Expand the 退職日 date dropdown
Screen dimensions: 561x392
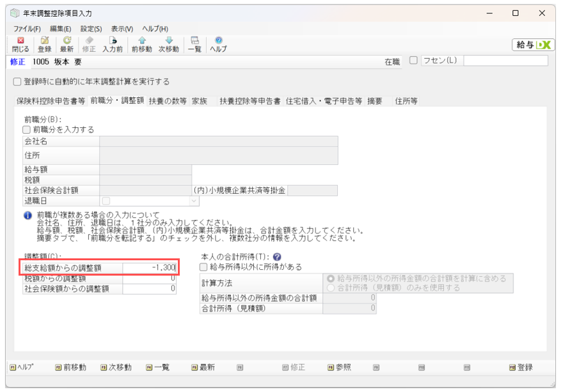[x=194, y=201]
